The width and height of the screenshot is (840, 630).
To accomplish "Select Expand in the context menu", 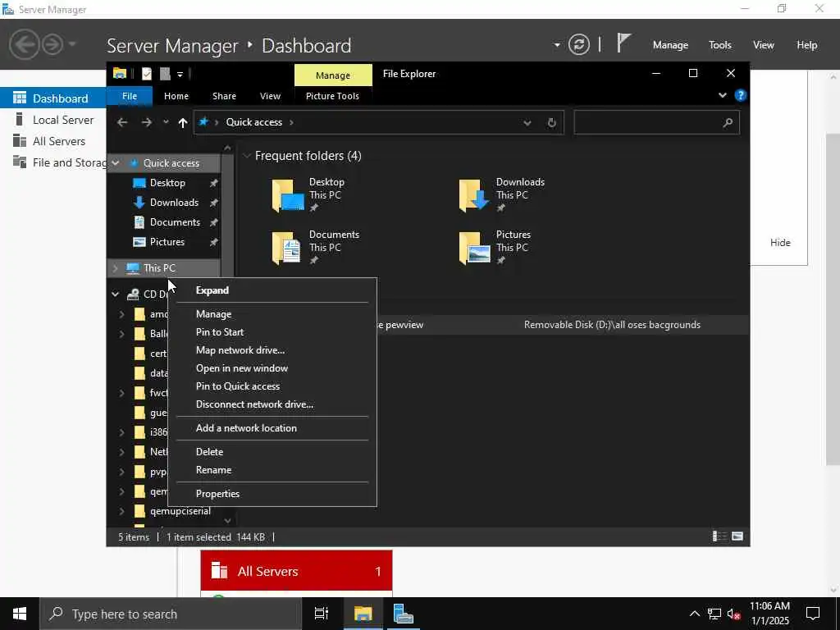I will 272,290.
